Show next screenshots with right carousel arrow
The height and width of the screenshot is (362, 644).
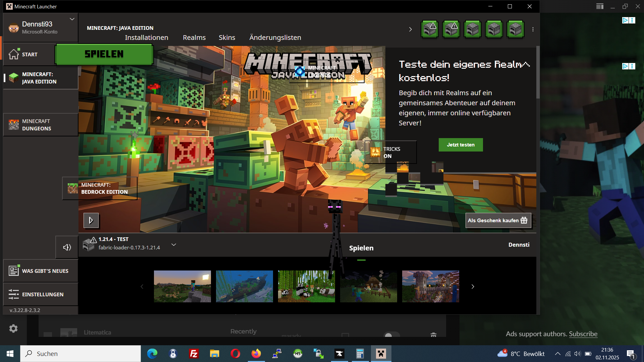[473, 287]
